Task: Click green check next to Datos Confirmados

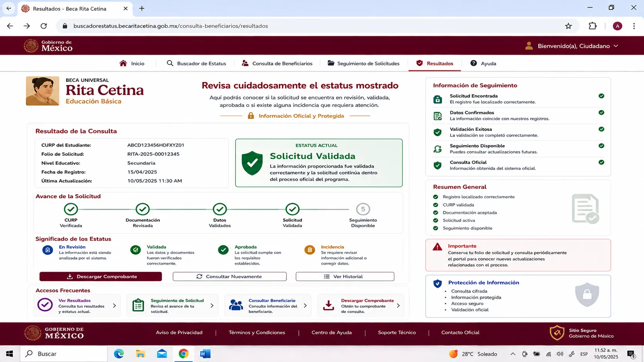Action: 601,113
